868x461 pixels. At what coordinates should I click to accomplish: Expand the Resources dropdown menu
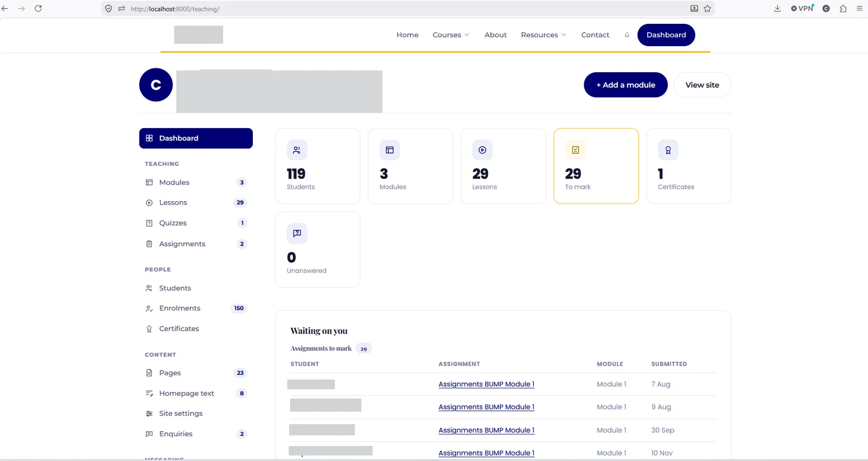point(544,35)
